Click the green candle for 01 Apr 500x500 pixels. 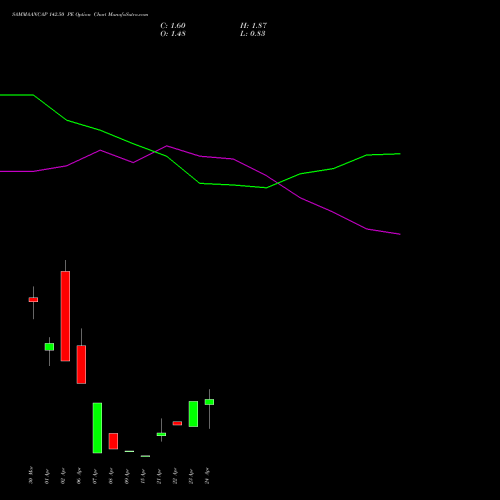click(49, 347)
